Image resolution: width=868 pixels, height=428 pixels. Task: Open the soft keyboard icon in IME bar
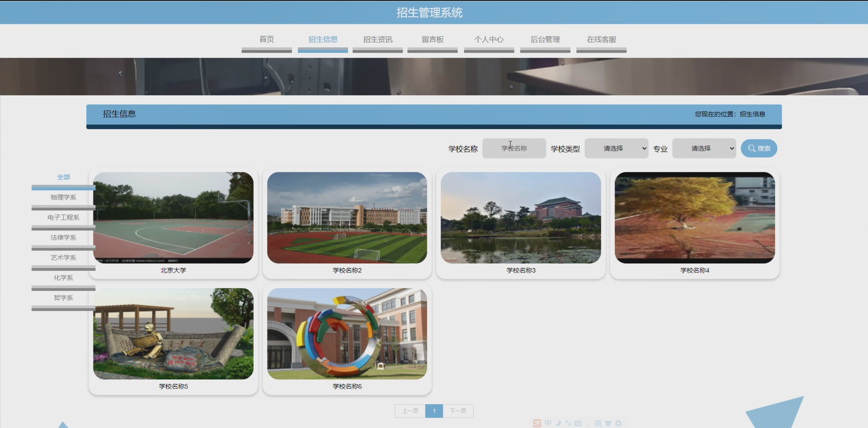coord(578,423)
